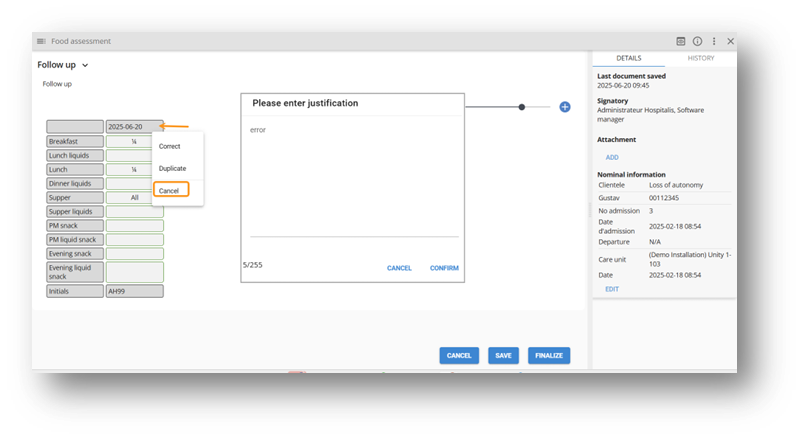Screen dimensions: 802x438
Task: Select Correct from the context menu
Action: [170, 146]
